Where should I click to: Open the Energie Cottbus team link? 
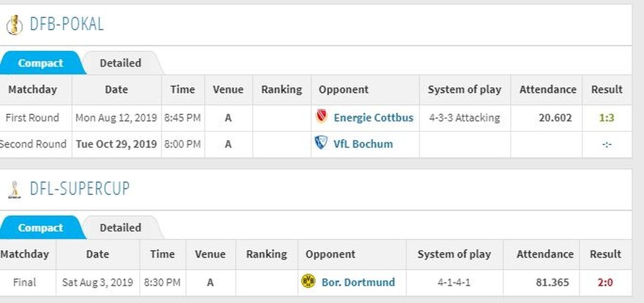374,118
